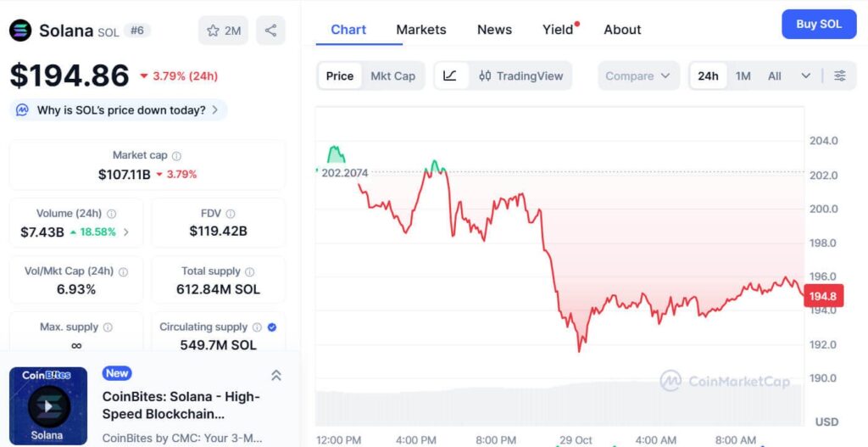868x447 pixels.
Task: Click the FDV info icon
Action: coord(230,214)
